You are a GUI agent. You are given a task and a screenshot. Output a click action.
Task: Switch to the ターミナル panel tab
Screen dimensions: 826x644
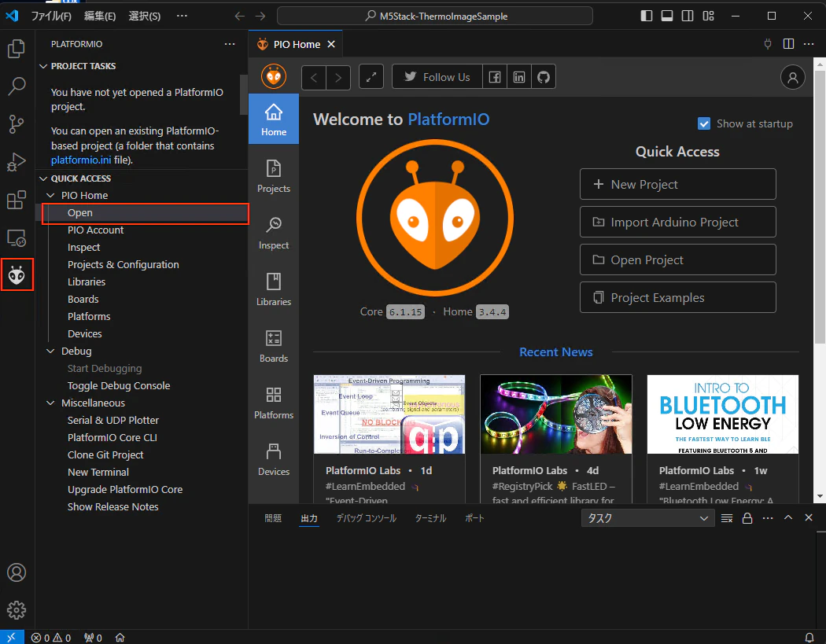pyautogui.click(x=430, y=518)
